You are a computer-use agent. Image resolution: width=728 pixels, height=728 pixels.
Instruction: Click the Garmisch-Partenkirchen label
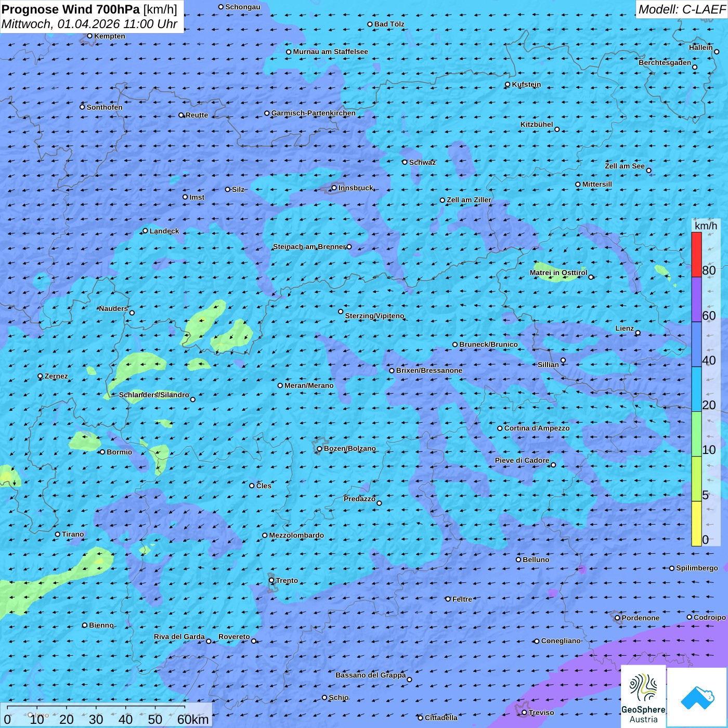point(314,113)
